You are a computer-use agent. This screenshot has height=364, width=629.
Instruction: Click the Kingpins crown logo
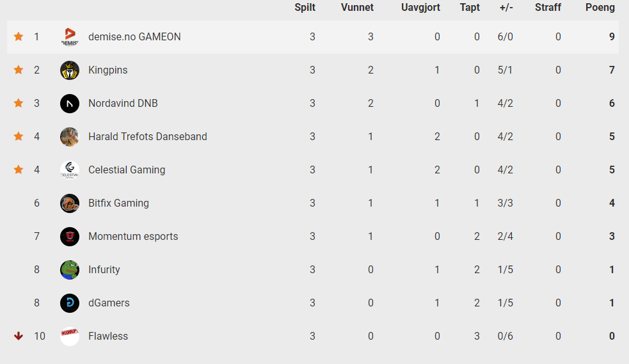[70, 70]
